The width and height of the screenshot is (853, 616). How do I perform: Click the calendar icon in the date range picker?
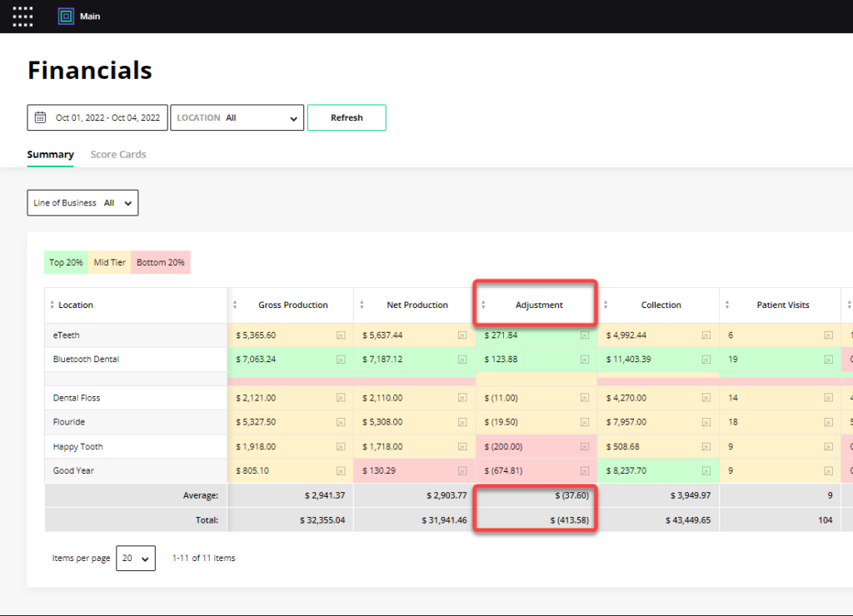point(39,117)
